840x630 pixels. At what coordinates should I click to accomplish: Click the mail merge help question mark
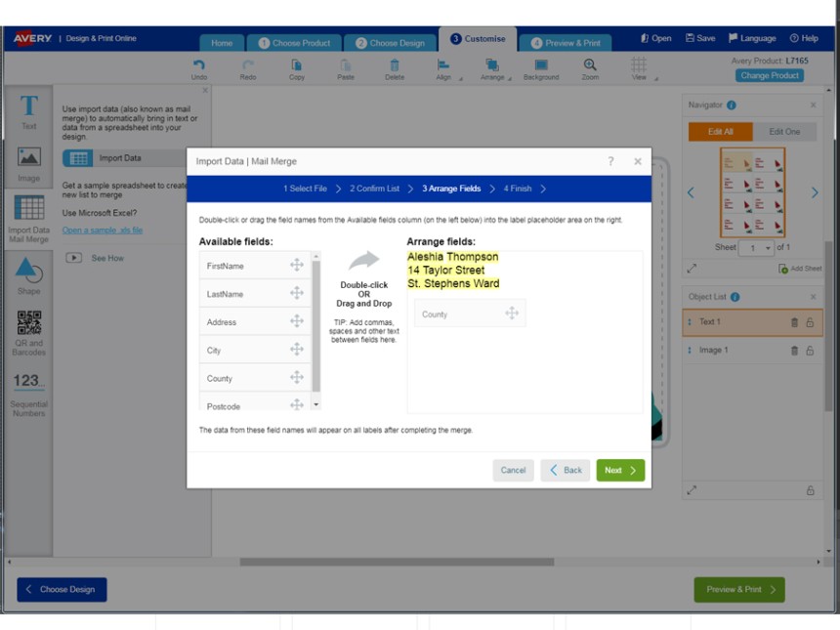click(610, 161)
